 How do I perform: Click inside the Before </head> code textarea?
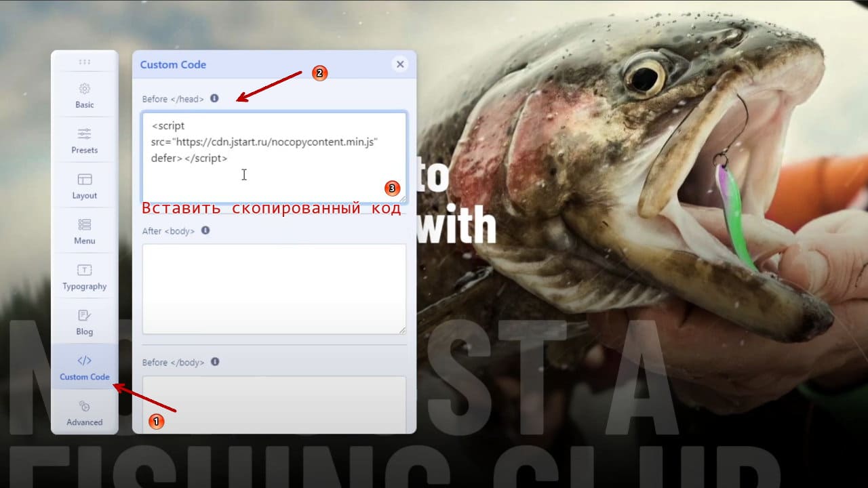tap(274, 157)
